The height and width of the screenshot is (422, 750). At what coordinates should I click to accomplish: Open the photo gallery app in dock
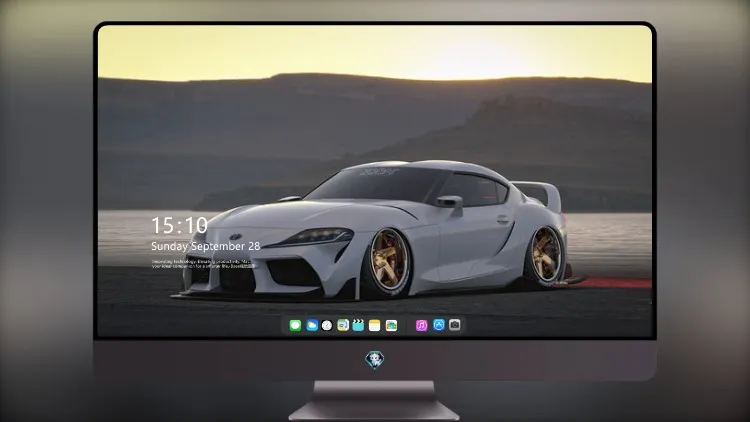[391, 325]
